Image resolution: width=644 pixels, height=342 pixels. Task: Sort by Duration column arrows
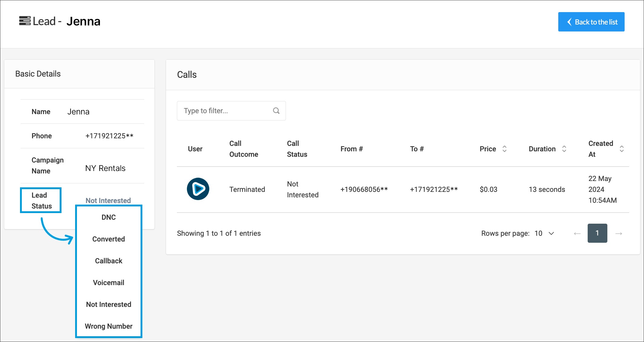(x=564, y=149)
